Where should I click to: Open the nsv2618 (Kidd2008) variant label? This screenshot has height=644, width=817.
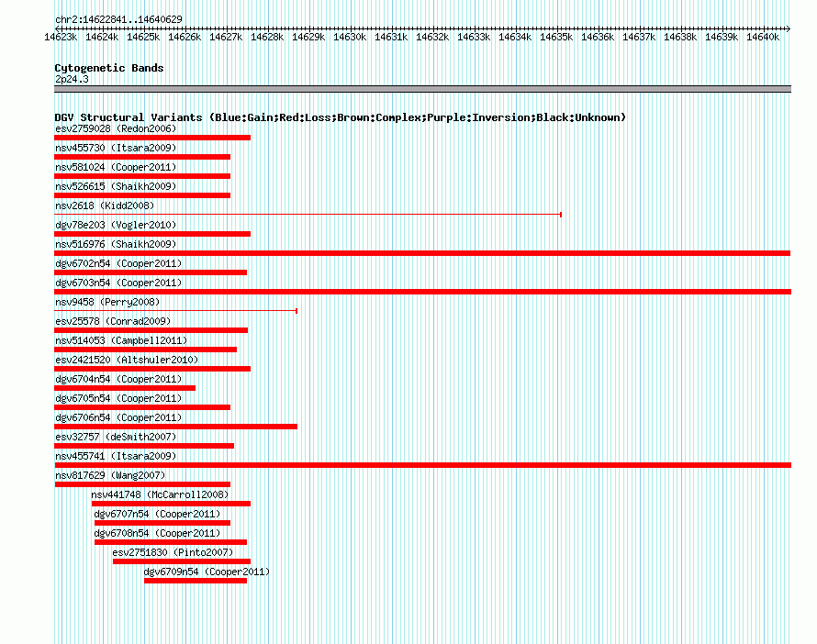click(x=105, y=205)
